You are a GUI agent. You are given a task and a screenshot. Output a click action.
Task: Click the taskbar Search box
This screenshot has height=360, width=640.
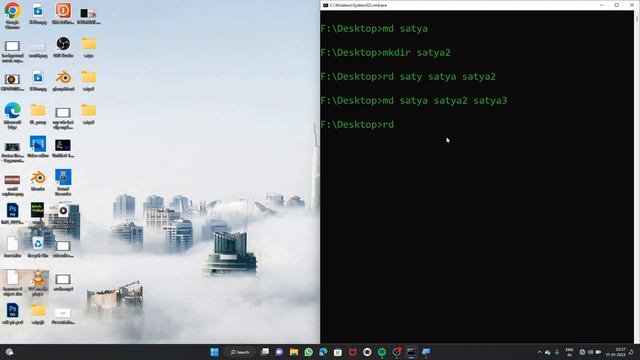pyautogui.click(x=240, y=352)
